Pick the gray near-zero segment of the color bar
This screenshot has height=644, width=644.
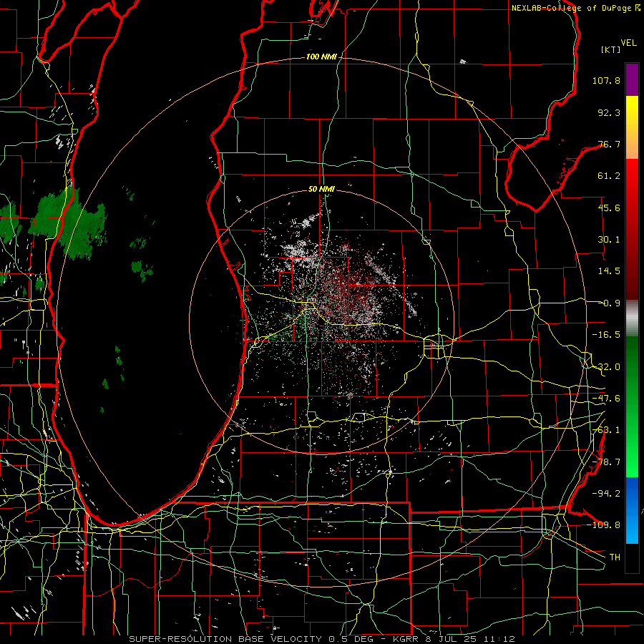click(632, 318)
